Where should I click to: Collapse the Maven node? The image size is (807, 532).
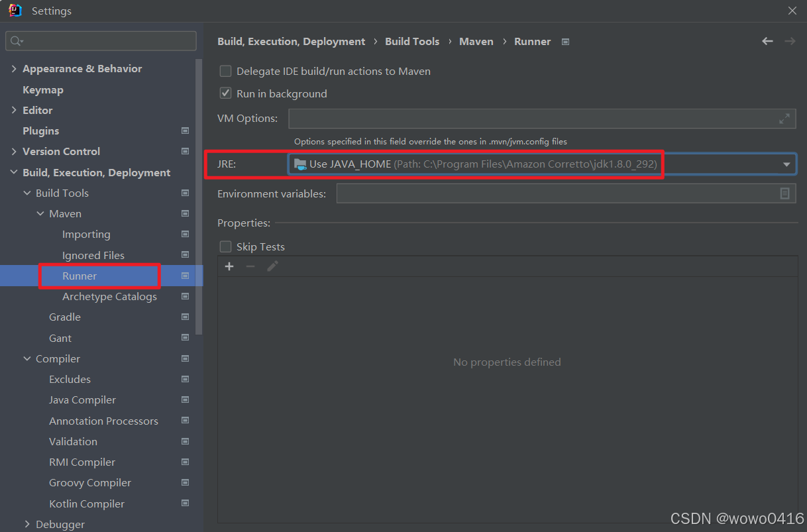click(40, 214)
